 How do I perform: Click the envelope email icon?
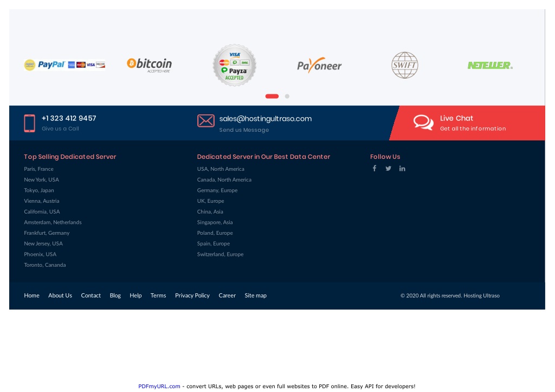(205, 121)
